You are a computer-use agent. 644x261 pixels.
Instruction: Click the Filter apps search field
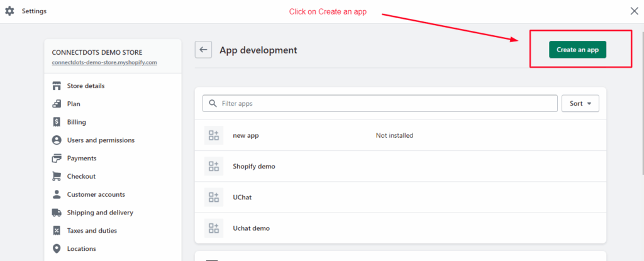click(x=380, y=104)
